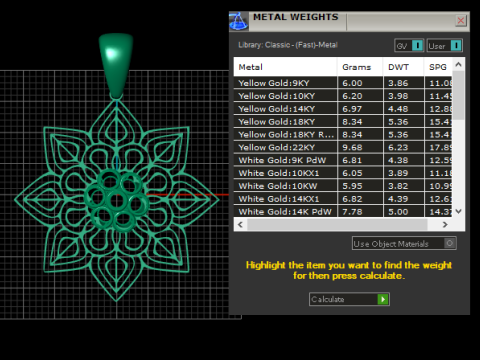Select the green pendant bail in viewport
The width and height of the screenshot is (480, 360).
[x=116, y=65]
